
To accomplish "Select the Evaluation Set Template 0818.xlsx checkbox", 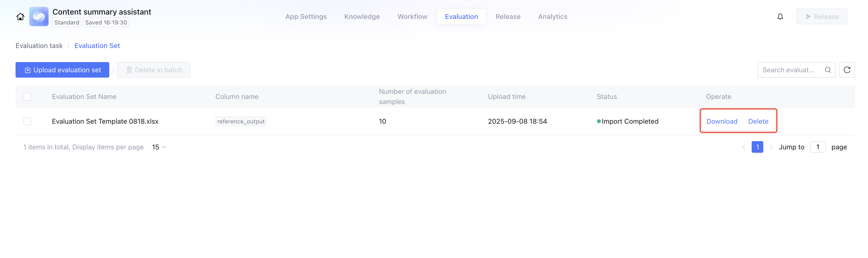I will 27,121.
